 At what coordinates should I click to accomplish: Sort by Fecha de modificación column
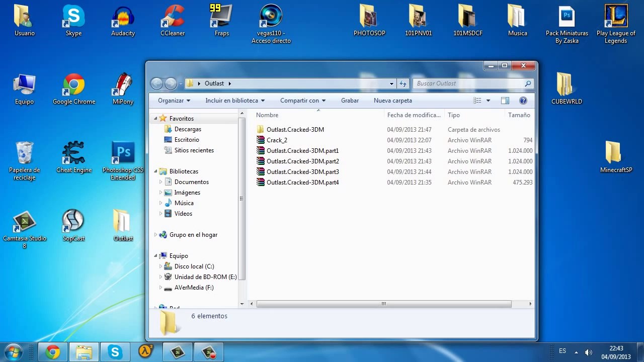(x=414, y=115)
